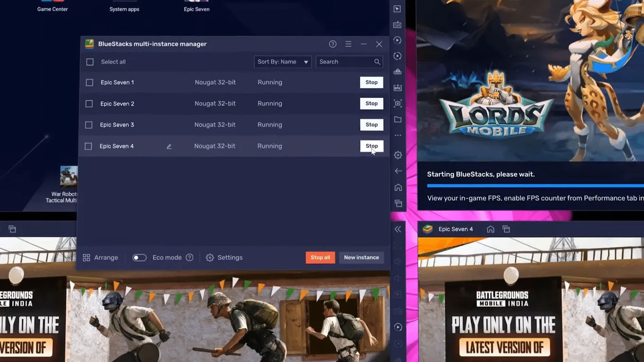
Task: Open the multi-instance manager hamburger menu
Action: (348, 44)
